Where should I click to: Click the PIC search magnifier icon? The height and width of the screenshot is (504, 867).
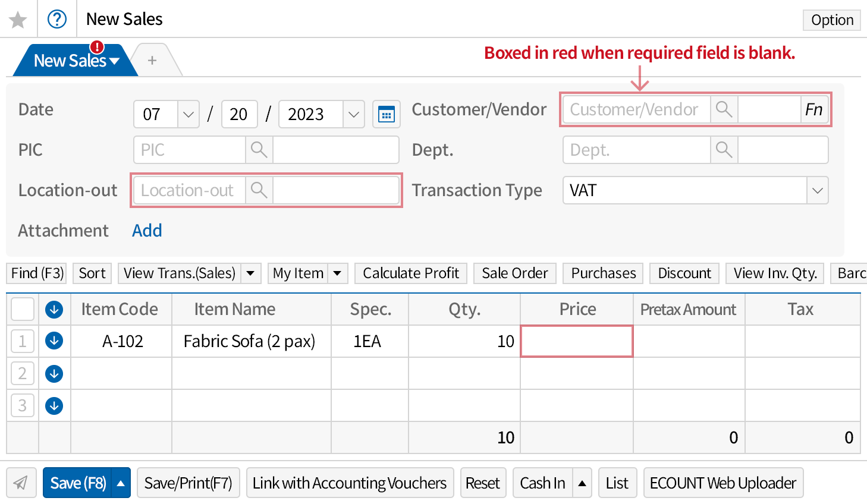click(x=259, y=150)
